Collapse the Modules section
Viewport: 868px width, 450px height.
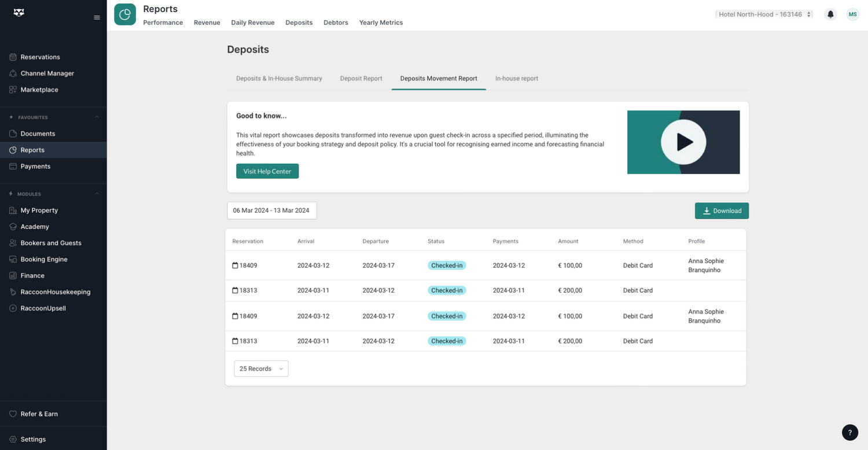(x=97, y=194)
